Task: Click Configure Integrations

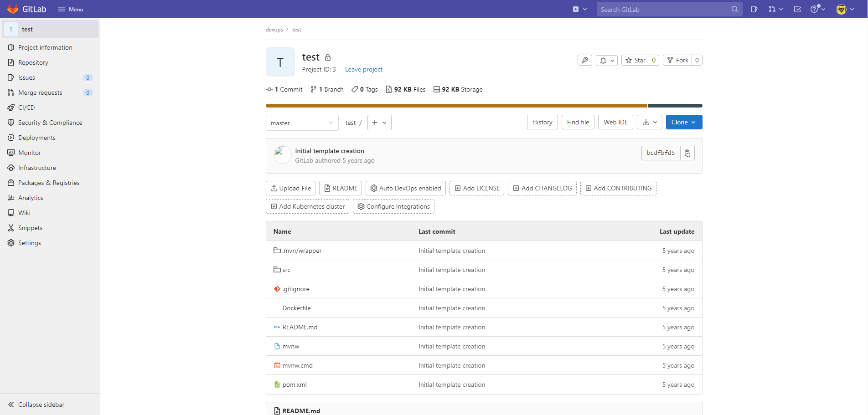Action: point(393,206)
